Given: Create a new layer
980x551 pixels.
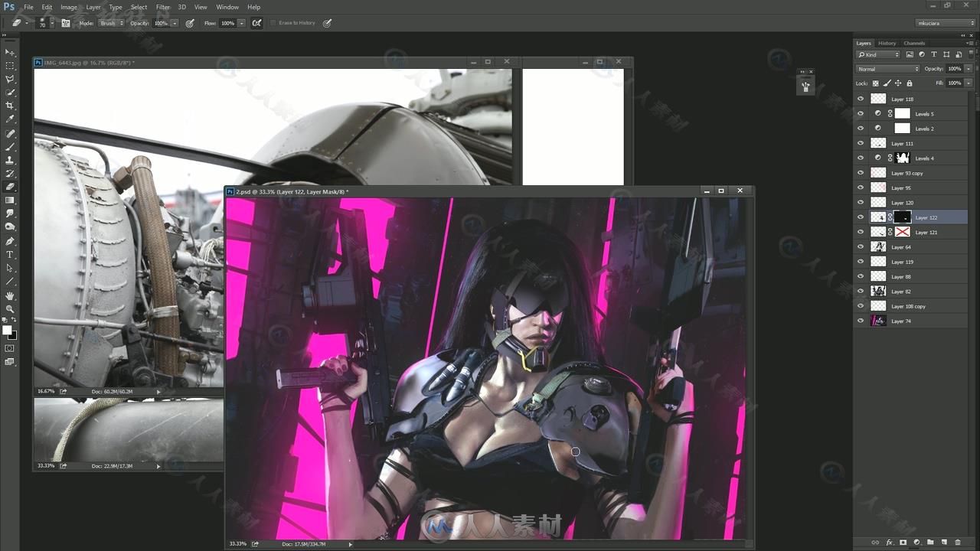Looking at the screenshot, I should point(944,543).
